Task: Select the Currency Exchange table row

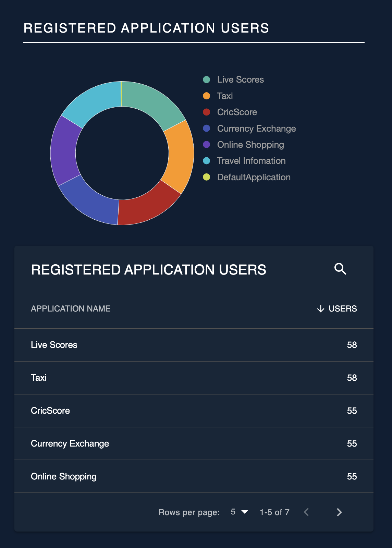Action: [x=194, y=443]
